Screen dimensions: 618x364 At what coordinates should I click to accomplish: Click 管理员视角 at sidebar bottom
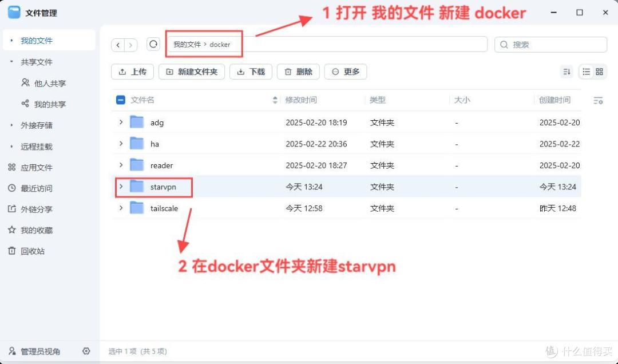[35, 351]
